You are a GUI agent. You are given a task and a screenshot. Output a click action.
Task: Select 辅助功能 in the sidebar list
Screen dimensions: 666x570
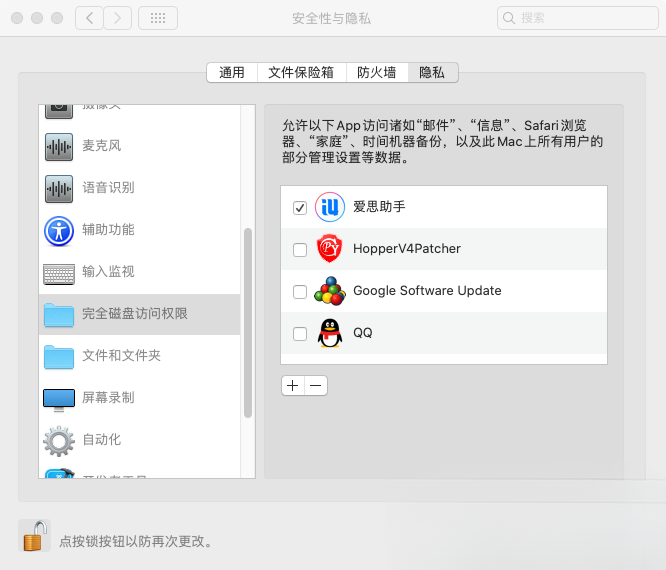click(x=139, y=230)
